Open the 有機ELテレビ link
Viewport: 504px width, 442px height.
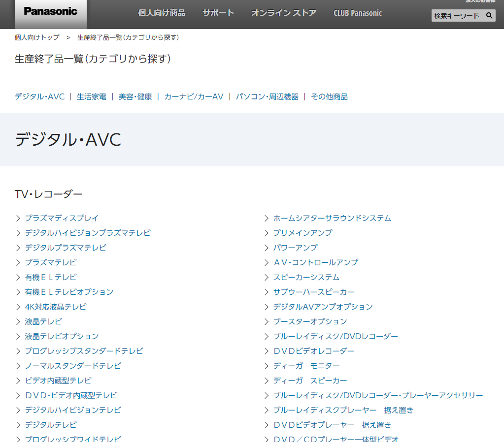click(51, 277)
